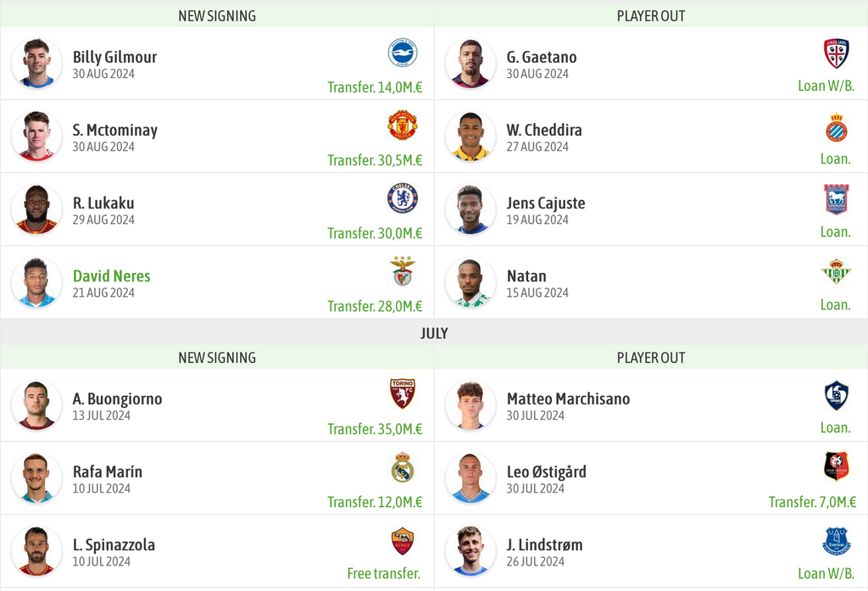Image resolution: width=868 pixels, height=591 pixels.
Task: Click the Manchester United crest icon
Action: [403, 125]
